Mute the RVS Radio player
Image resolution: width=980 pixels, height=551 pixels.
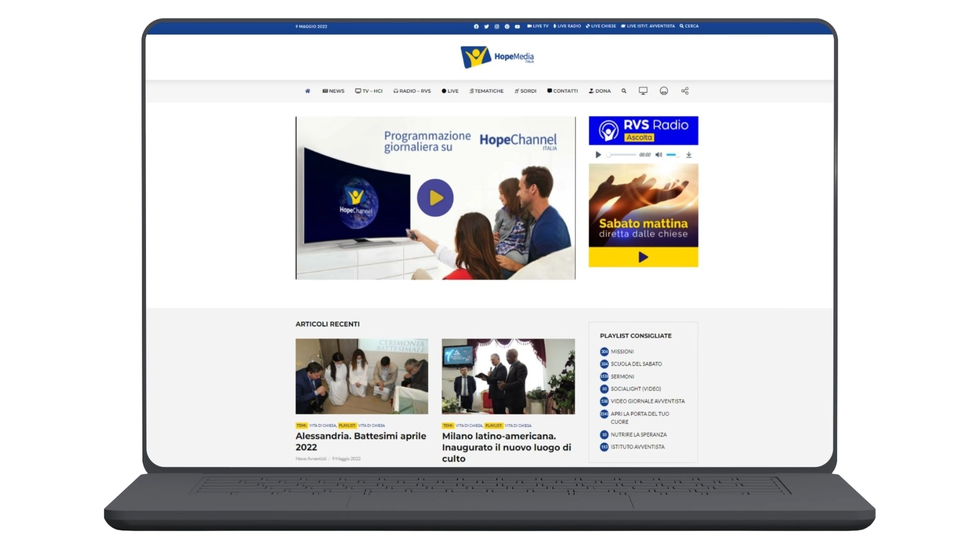coord(658,155)
